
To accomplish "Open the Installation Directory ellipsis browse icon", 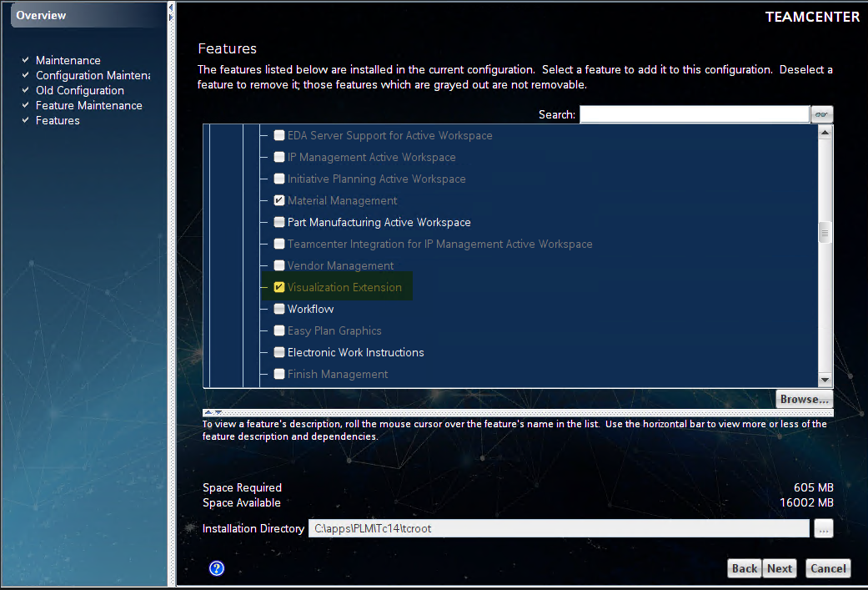I will (823, 528).
